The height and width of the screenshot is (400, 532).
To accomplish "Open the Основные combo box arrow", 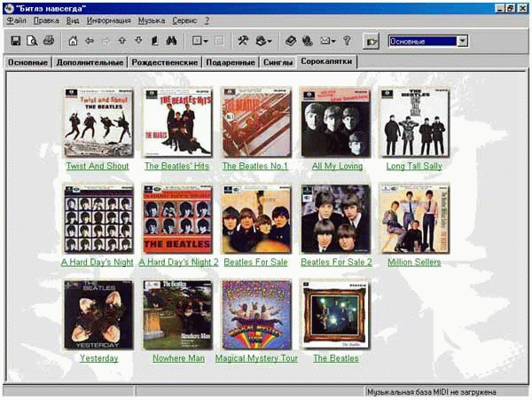I will 462,41.
